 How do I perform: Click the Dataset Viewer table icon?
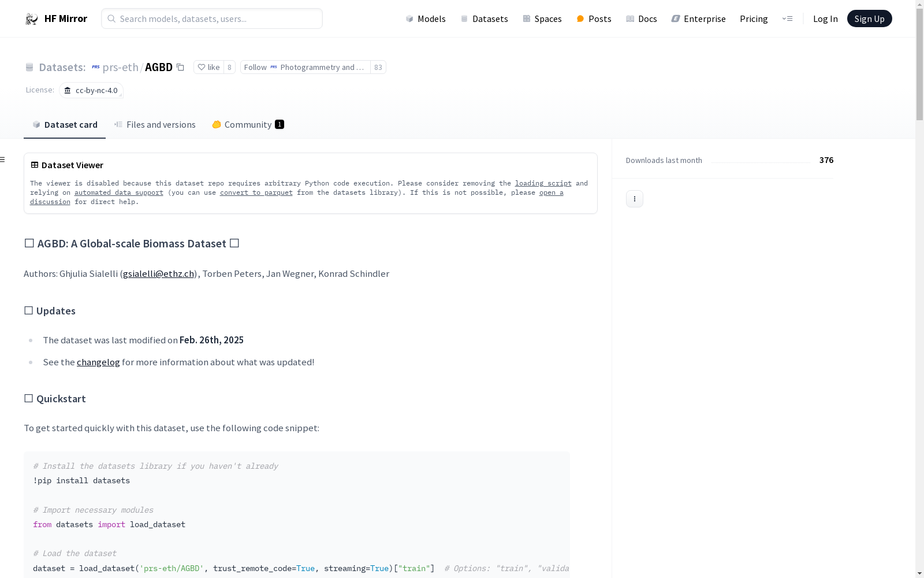point(35,165)
